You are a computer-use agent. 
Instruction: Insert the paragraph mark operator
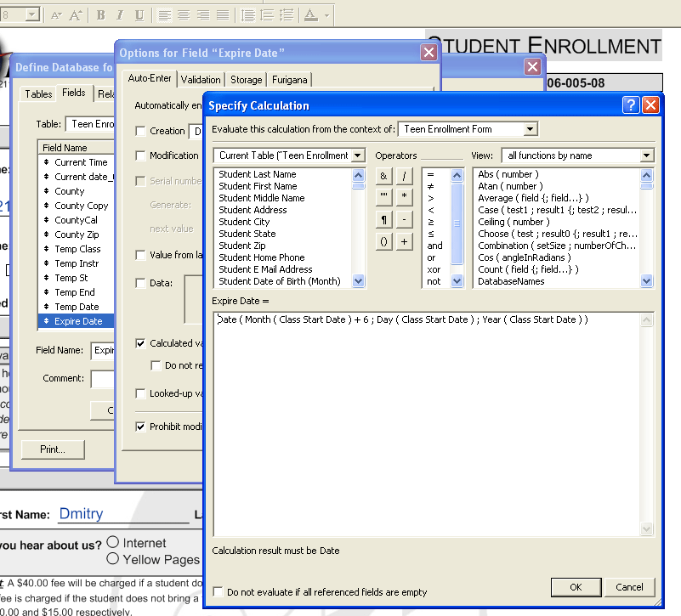click(384, 220)
